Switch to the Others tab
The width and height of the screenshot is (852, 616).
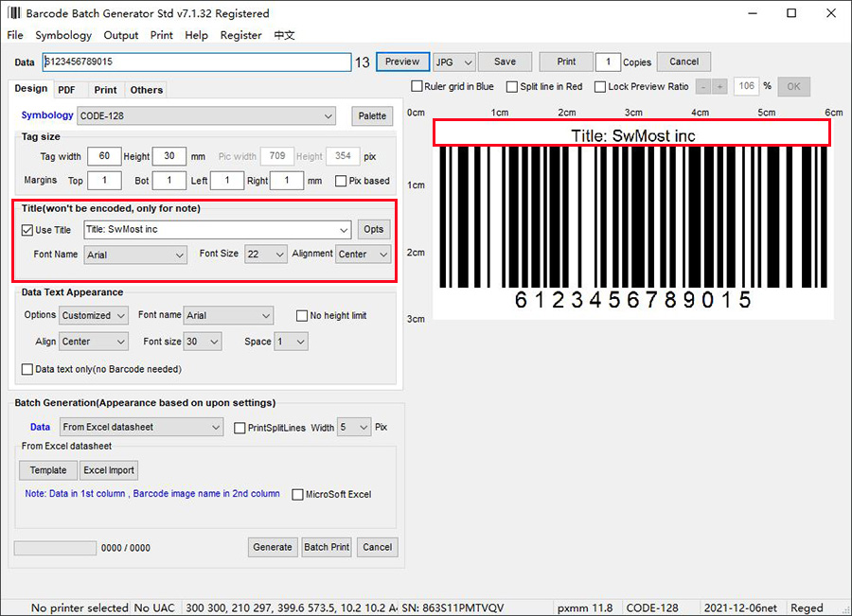coord(146,90)
